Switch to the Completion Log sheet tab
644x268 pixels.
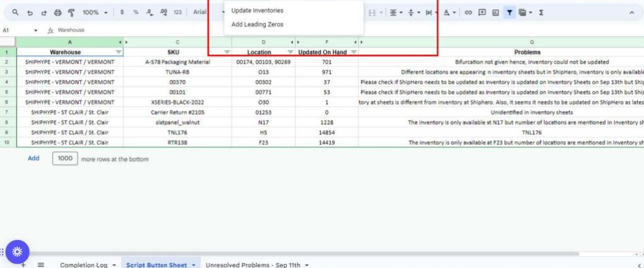click(x=84, y=264)
